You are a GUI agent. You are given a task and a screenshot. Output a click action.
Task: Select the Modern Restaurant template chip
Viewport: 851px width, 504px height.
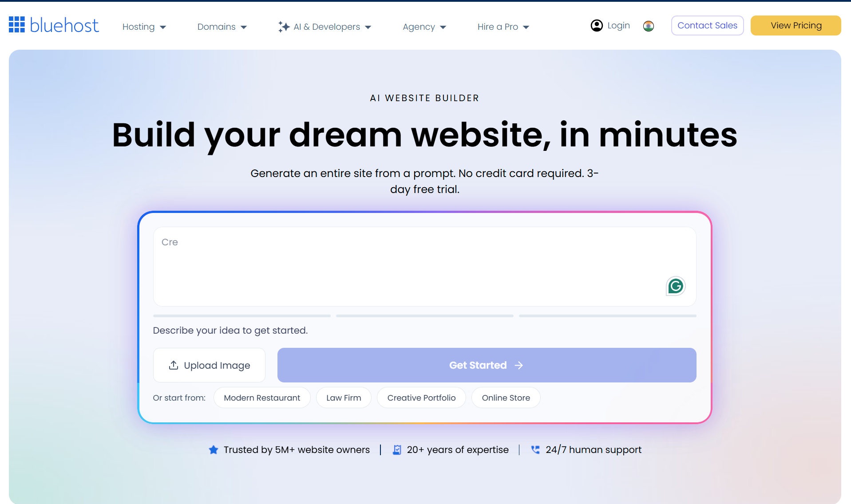pyautogui.click(x=262, y=398)
